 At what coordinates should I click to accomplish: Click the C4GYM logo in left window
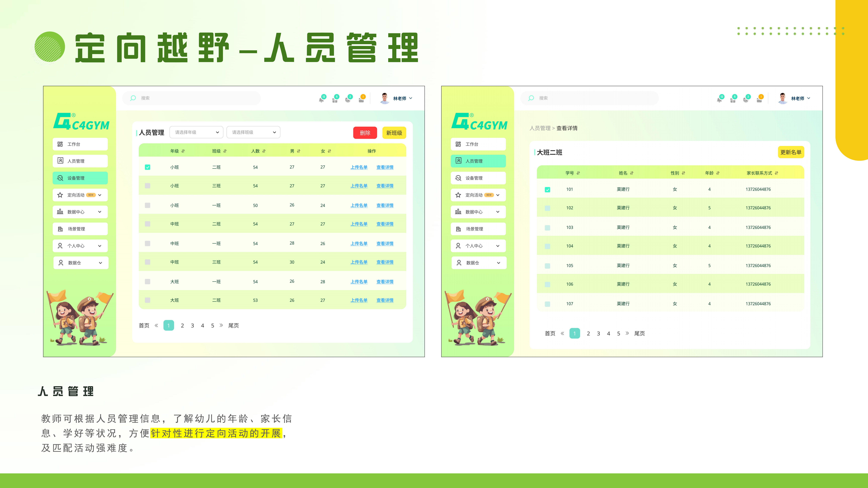tap(81, 122)
